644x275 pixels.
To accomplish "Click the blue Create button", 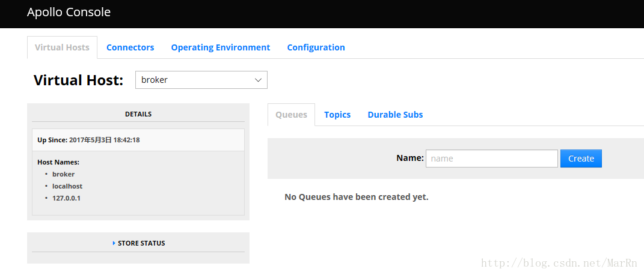I will pyautogui.click(x=581, y=159).
